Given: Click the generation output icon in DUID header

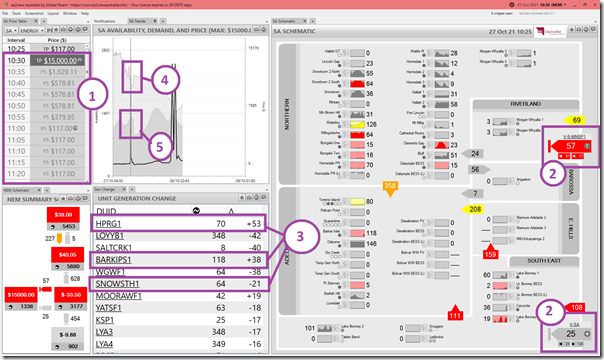Looking at the screenshot, I should (x=196, y=211).
